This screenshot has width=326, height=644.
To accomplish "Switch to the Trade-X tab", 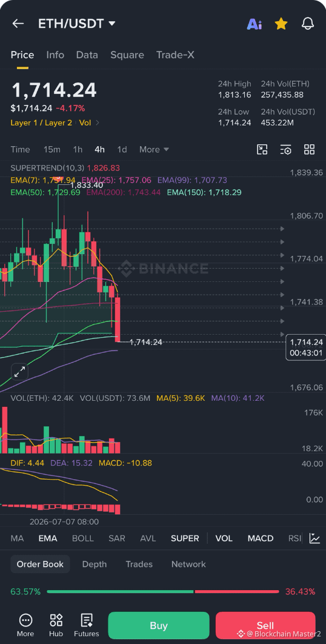I will click(x=175, y=55).
